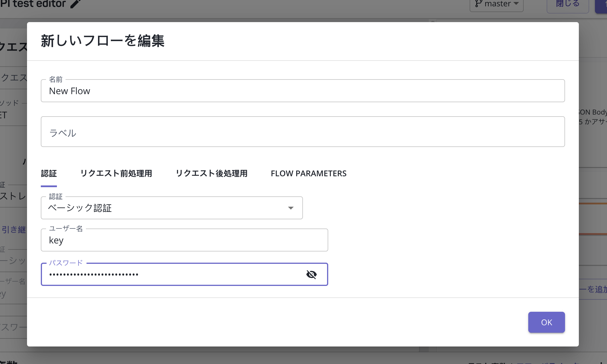
Task: Click the partially visible purple button at top right
Action: click(601, 6)
